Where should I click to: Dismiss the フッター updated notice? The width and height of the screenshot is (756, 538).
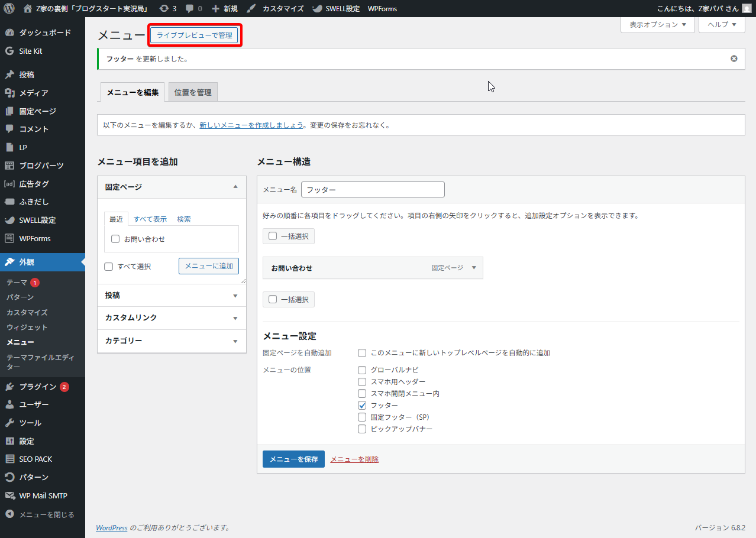point(734,59)
